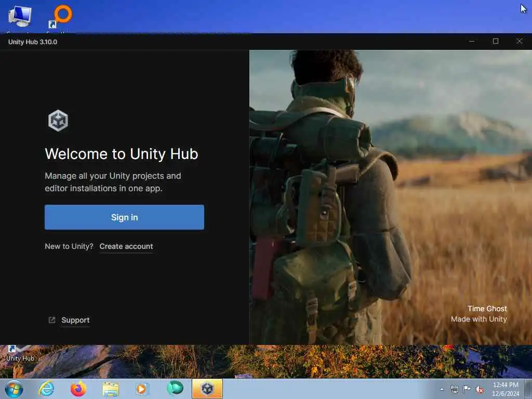Open the Create account link
The height and width of the screenshot is (399, 532).
(126, 246)
